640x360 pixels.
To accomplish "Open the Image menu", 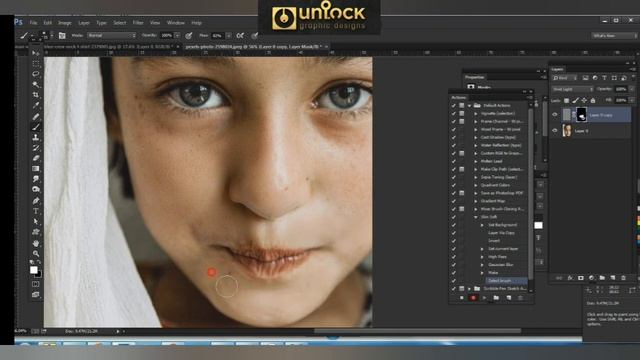I will pyautogui.click(x=64, y=23).
